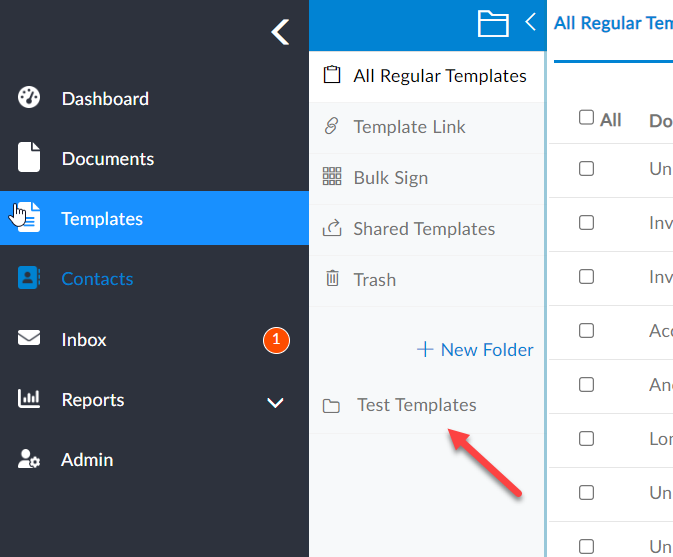This screenshot has width=673, height=557.
Task: Check the checkbox next to Lon row
Action: point(586,439)
